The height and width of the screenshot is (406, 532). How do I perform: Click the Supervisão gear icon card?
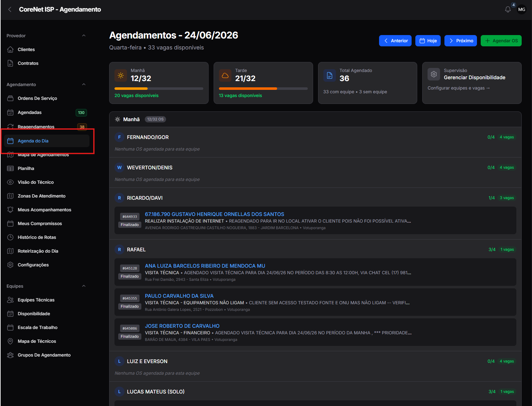(x=434, y=75)
